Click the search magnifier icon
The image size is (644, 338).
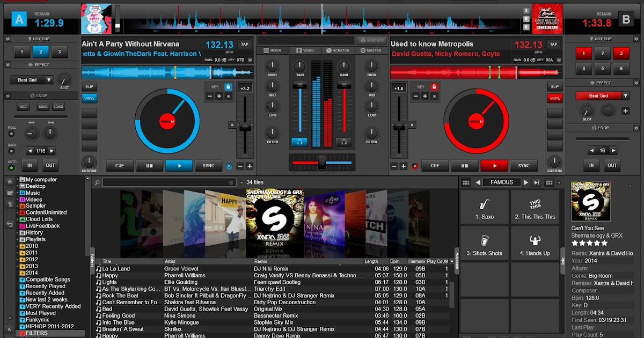click(x=97, y=182)
